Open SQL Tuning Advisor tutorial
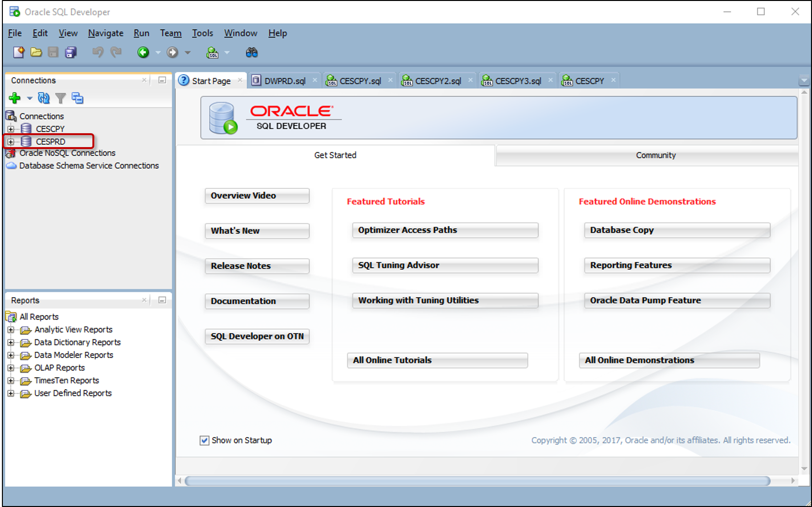This screenshot has height=507, width=812. coord(445,265)
